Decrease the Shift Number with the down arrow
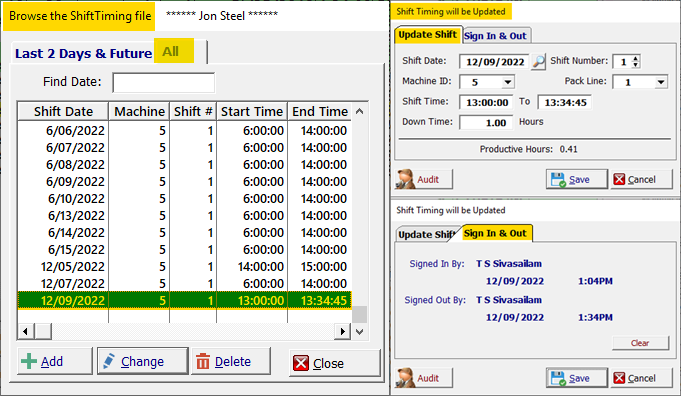Viewport: 681px width, 396px height. coord(636,65)
